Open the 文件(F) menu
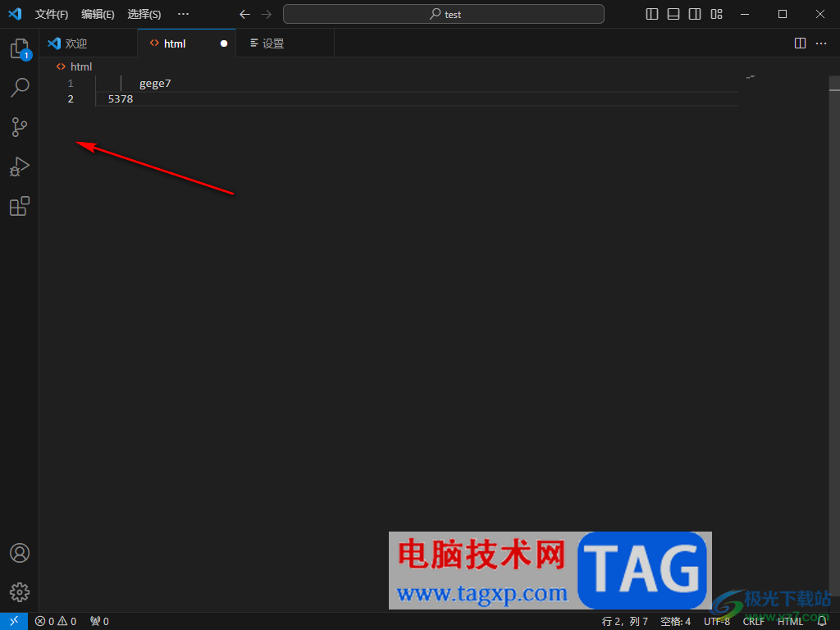The image size is (840, 630). pyautogui.click(x=52, y=15)
